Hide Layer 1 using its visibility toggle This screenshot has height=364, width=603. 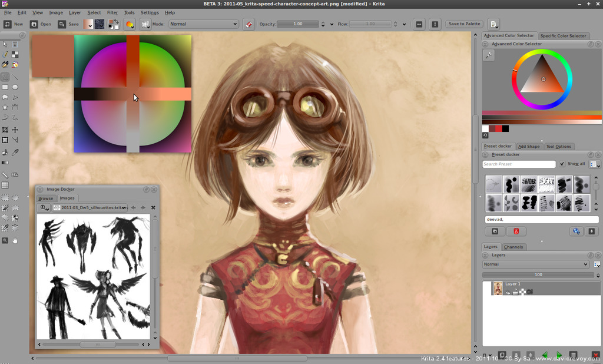[x=508, y=292]
